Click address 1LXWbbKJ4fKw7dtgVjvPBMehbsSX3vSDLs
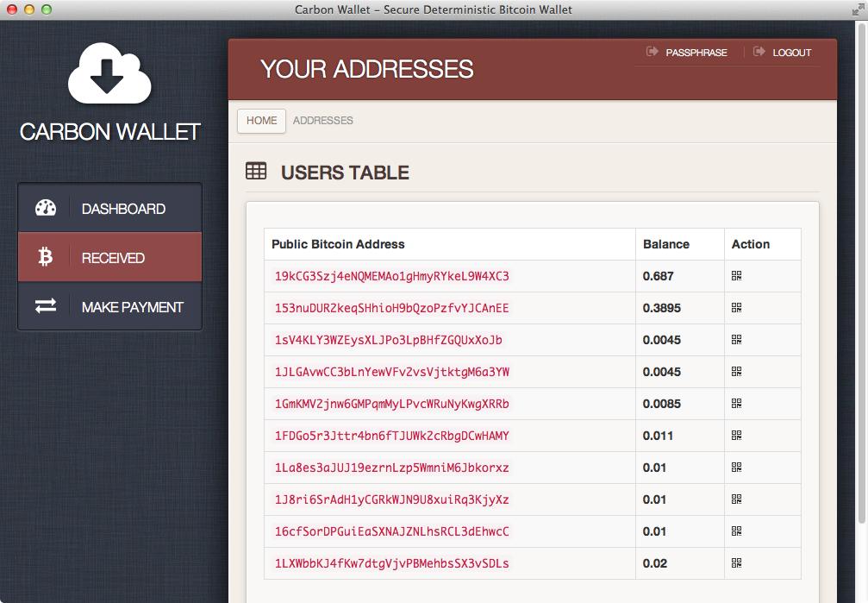Viewport: 868px width, 603px height. click(392, 563)
